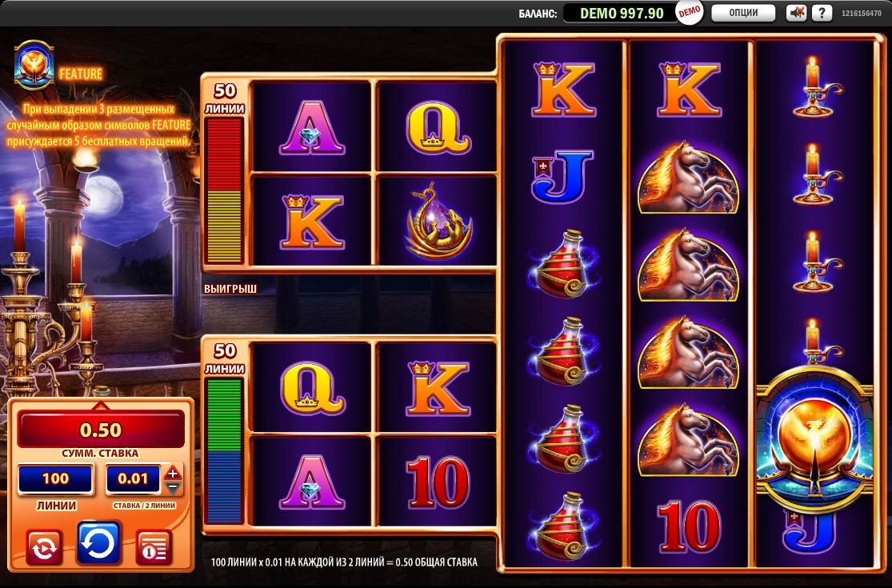892x588 pixels.
Task: Collapse the bet panel with the top triangle
Action: point(101,406)
